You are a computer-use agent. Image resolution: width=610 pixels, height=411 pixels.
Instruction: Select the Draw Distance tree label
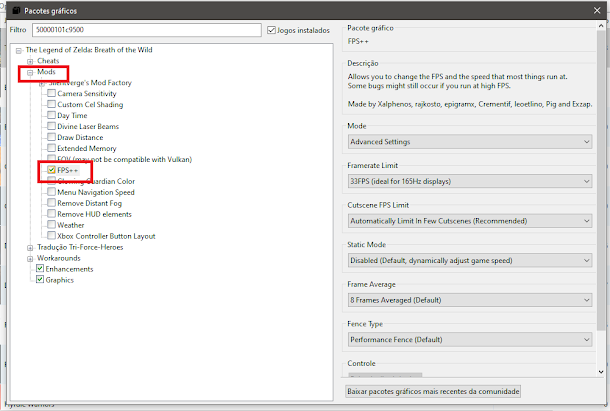click(80, 137)
